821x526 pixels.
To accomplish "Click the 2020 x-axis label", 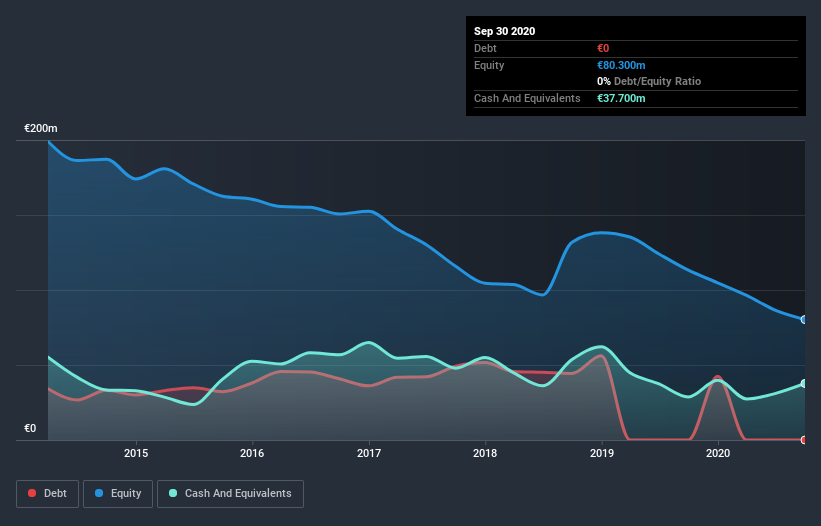I will [x=718, y=453].
